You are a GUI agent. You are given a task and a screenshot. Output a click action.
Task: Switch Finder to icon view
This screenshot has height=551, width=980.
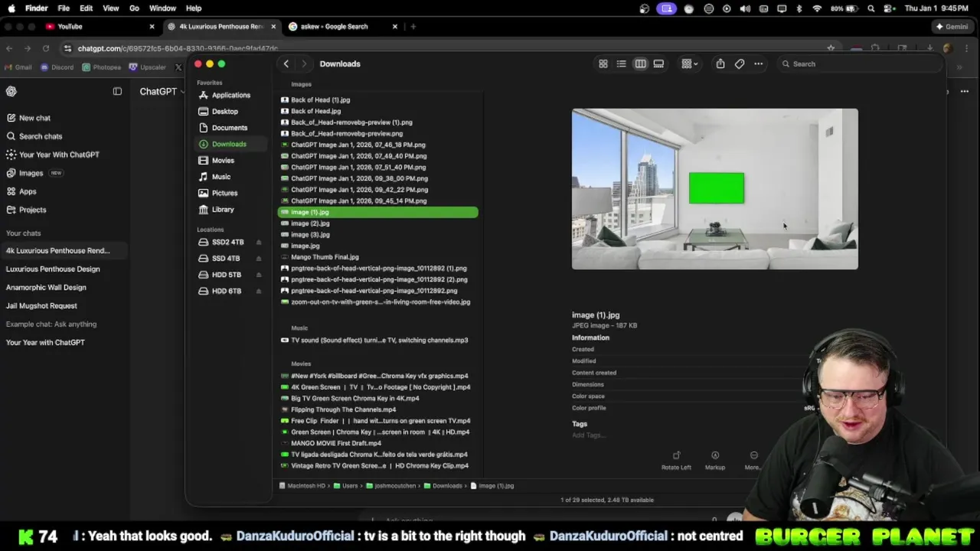[603, 64]
